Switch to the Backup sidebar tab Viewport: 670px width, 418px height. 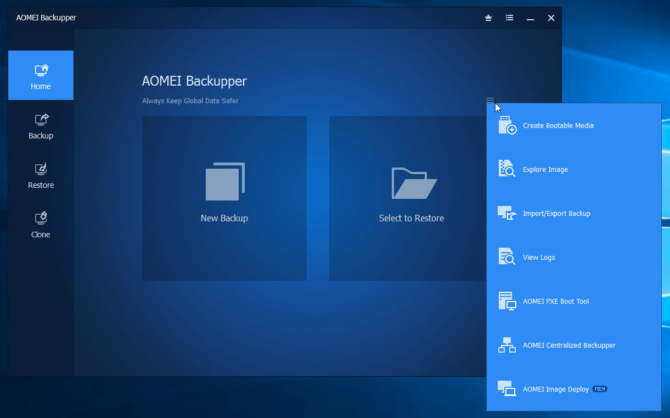click(41, 126)
